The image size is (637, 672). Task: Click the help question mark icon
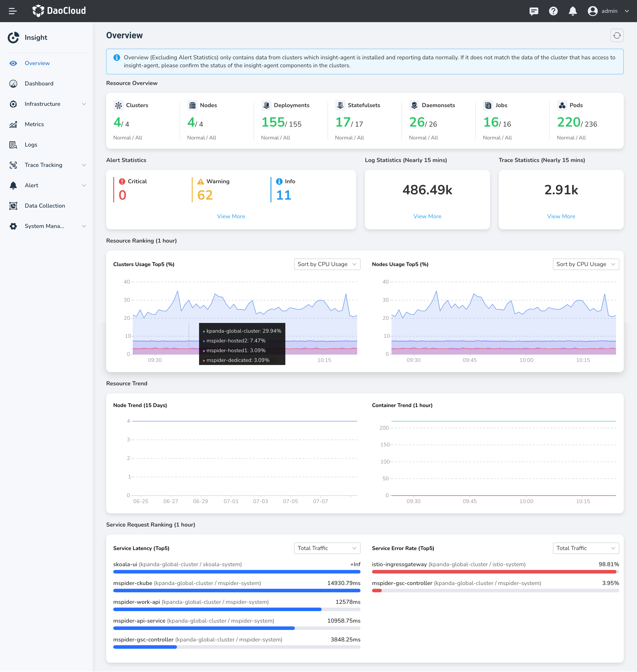(553, 11)
